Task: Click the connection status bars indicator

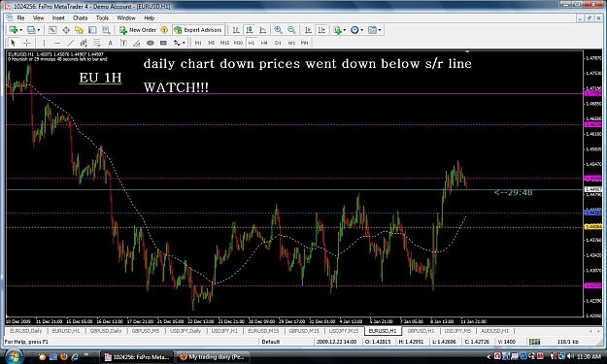Action: 534,342
